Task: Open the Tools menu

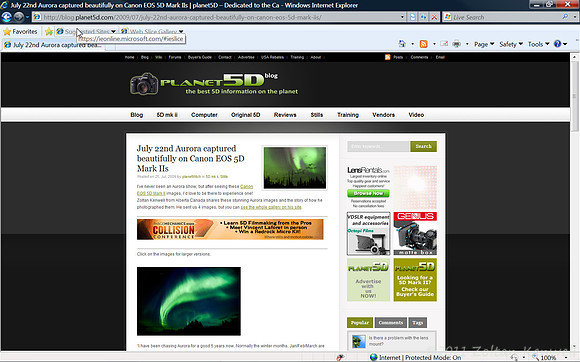Action: 538,44
